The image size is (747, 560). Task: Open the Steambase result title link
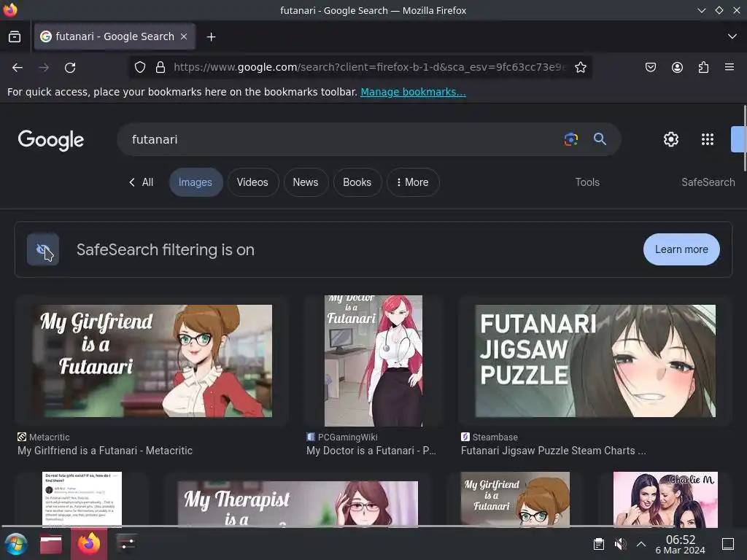point(554,451)
